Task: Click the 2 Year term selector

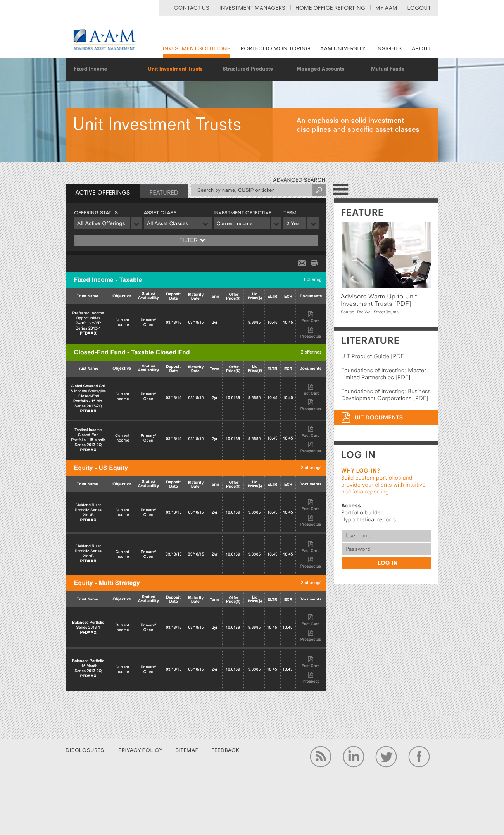Action: [301, 223]
